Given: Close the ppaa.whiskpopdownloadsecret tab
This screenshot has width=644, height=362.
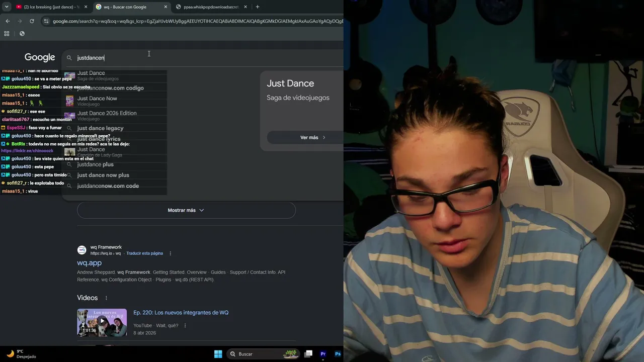Looking at the screenshot, I should pos(246,7).
